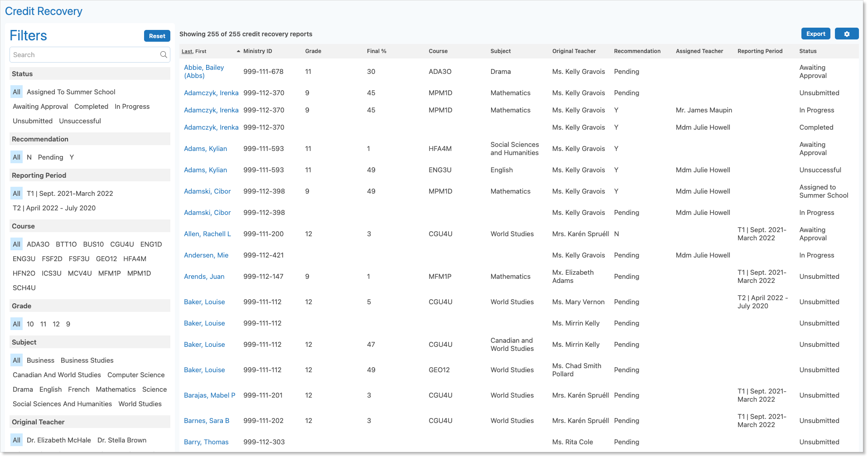The width and height of the screenshot is (868, 457).
Task: Open Adamski, Cibor MPM1D row link
Action: point(207,191)
